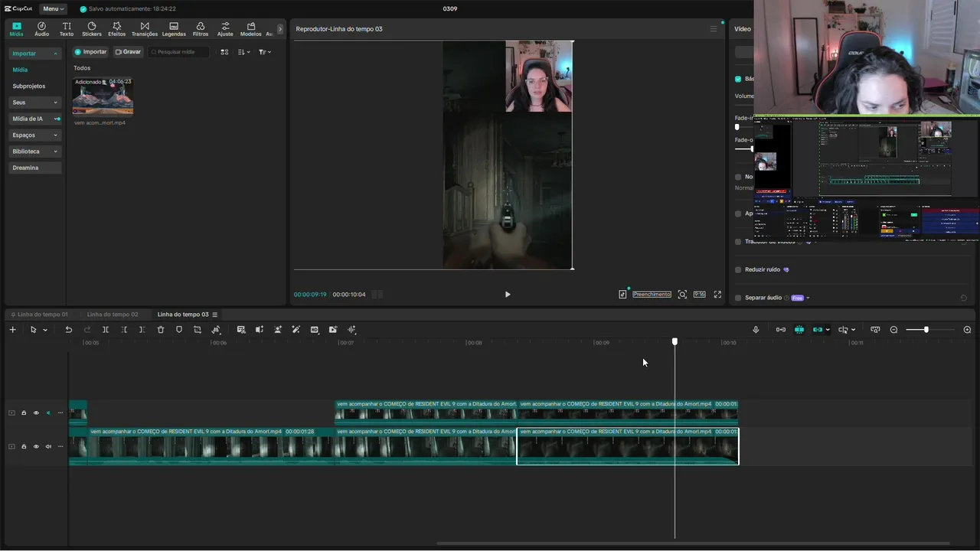This screenshot has height=551, width=980.
Task: Click the playhead marker on the timeline ruler
Action: (675, 341)
